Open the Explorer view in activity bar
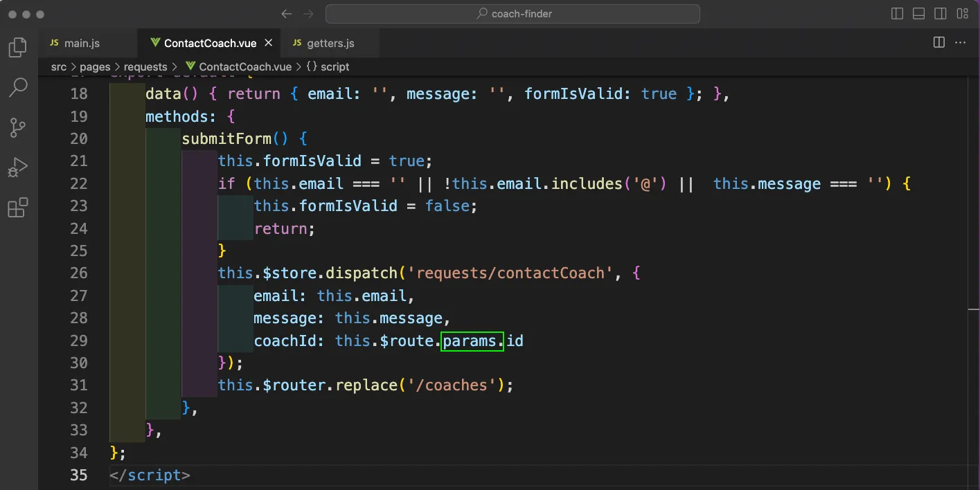This screenshot has width=980, height=490. point(17,48)
